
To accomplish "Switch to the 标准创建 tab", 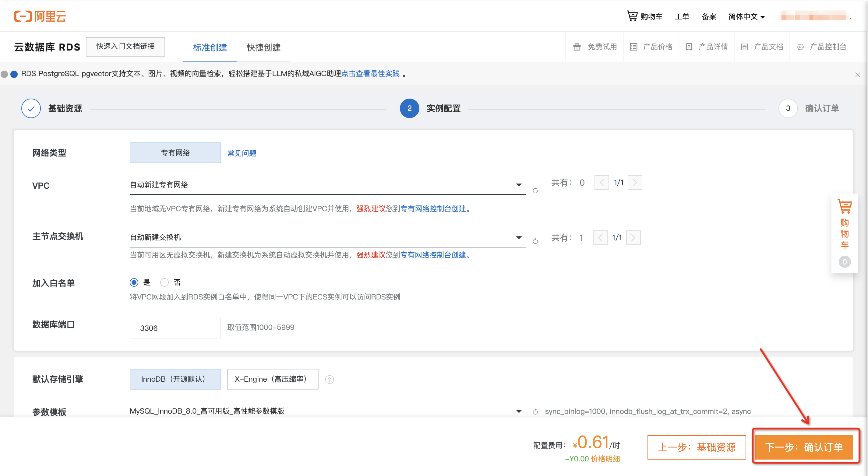I will click(x=210, y=47).
